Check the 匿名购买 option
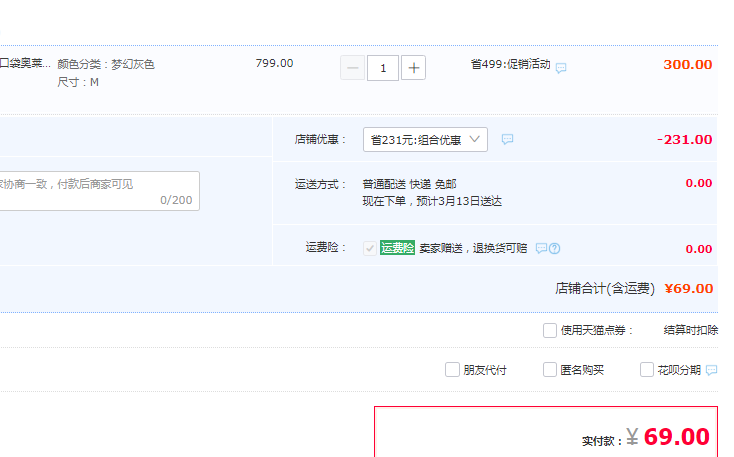Viewport: 734px width, 457px height. click(x=550, y=369)
